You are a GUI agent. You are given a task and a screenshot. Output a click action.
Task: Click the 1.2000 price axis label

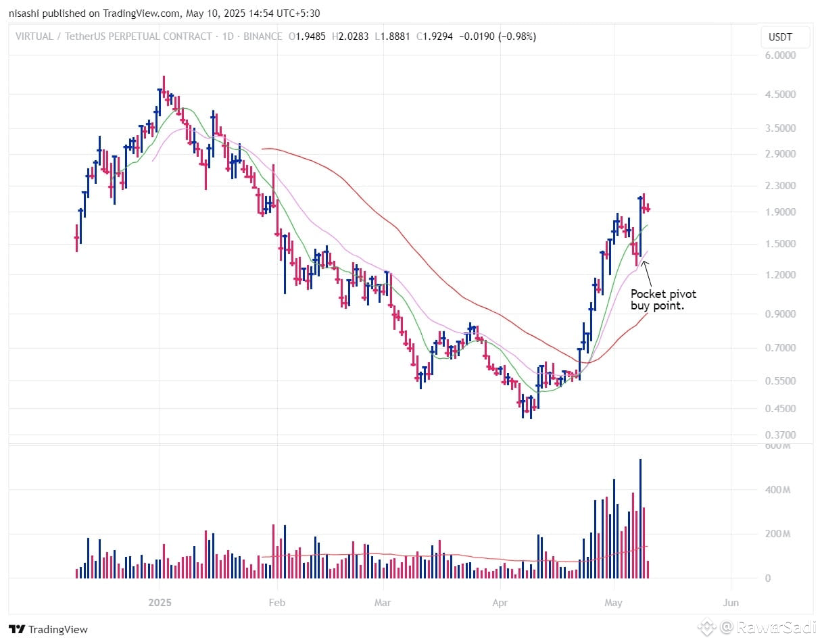(x=781, y=275)
